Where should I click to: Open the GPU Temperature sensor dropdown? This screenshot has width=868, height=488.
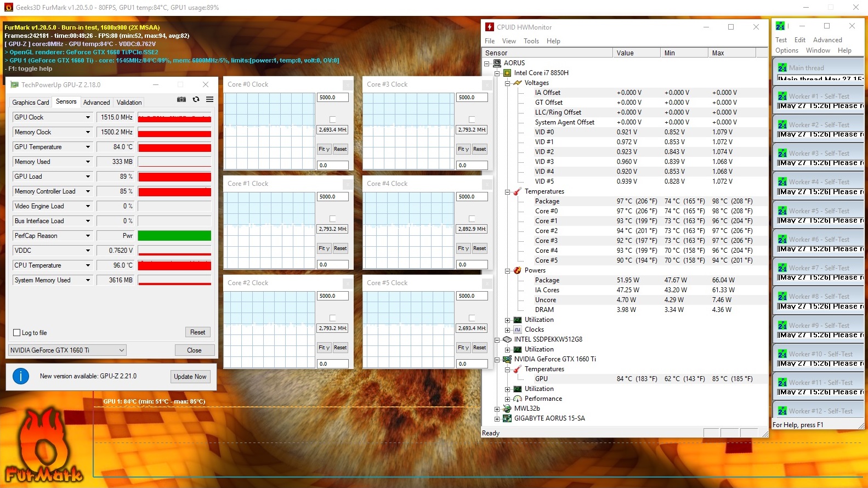(88, 147)
